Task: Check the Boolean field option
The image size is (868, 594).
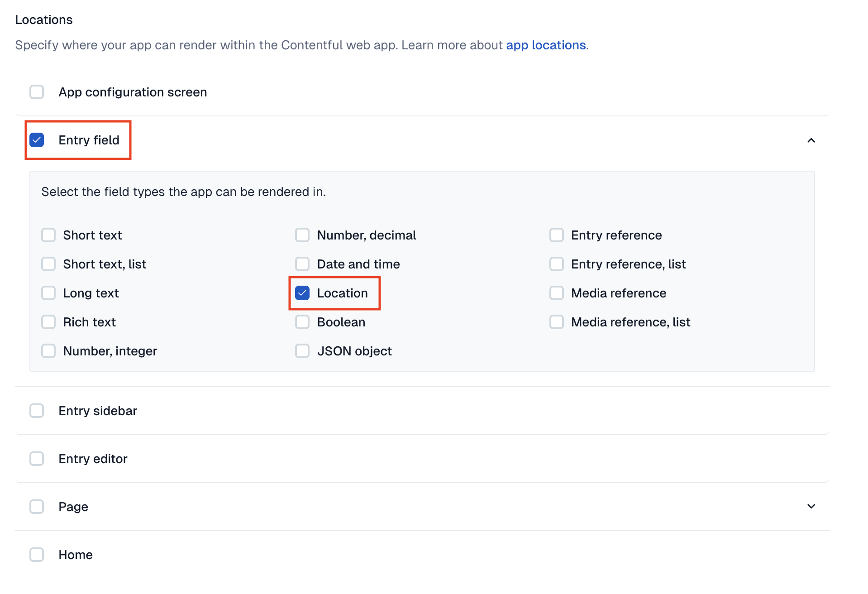Action: (302, 322)
